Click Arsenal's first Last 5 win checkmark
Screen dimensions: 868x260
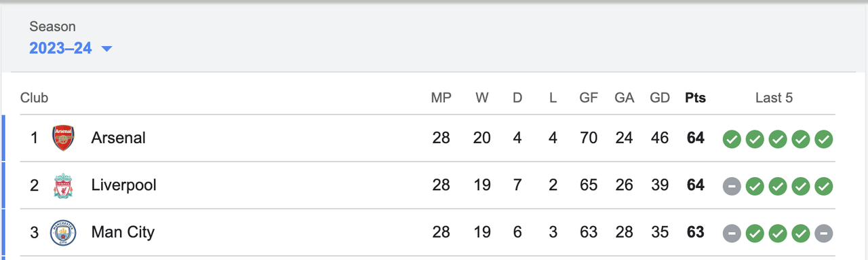coord(731,139)
